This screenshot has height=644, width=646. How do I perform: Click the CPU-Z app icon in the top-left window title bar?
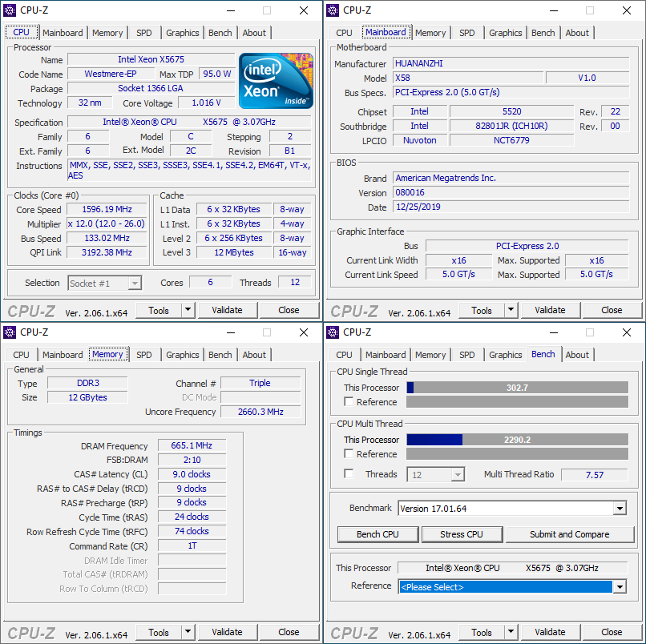click(9, 10)
